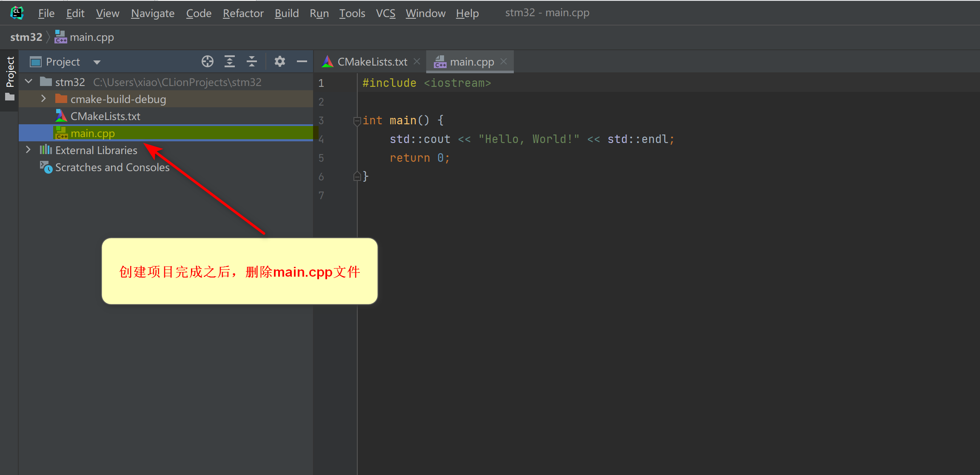Click the "Hello, World!" string literal
Image resolution: width=980 pixels, height=475 pixels.
coord(529,139)
